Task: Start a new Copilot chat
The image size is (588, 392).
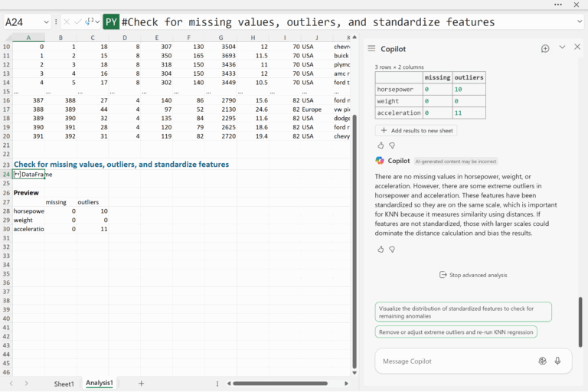Action: pos(545,48)
